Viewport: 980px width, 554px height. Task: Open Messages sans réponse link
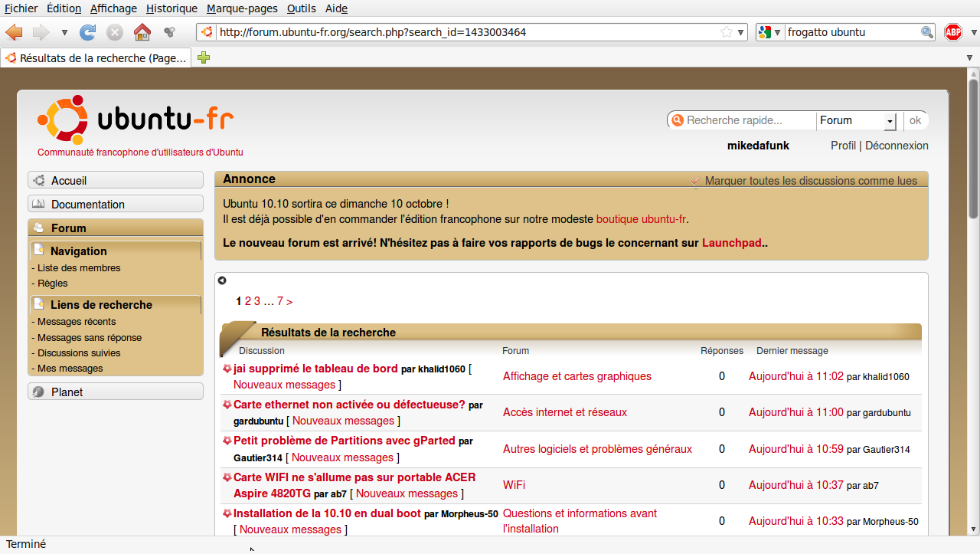[x=90, y=338]
